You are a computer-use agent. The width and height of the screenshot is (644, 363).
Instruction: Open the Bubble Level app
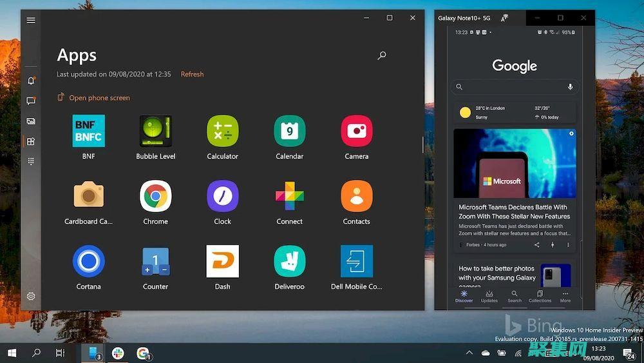tap(155, 132)
